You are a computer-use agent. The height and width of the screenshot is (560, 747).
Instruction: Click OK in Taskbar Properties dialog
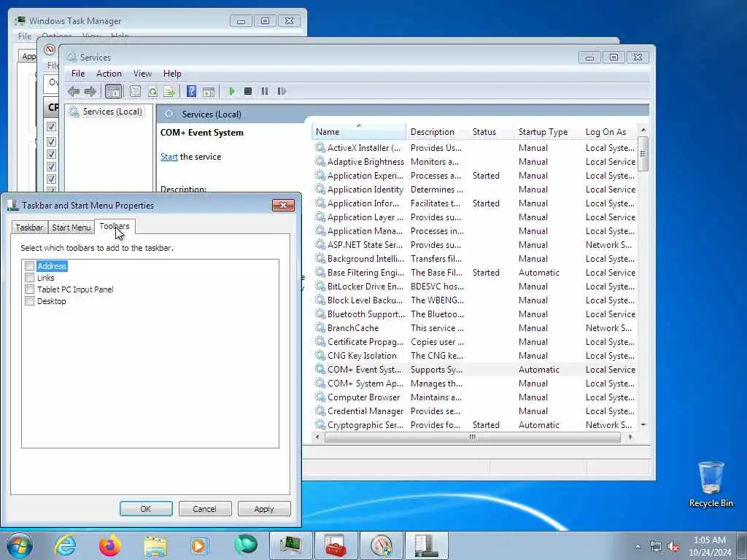pyautogui.click(x=146, y=508)
